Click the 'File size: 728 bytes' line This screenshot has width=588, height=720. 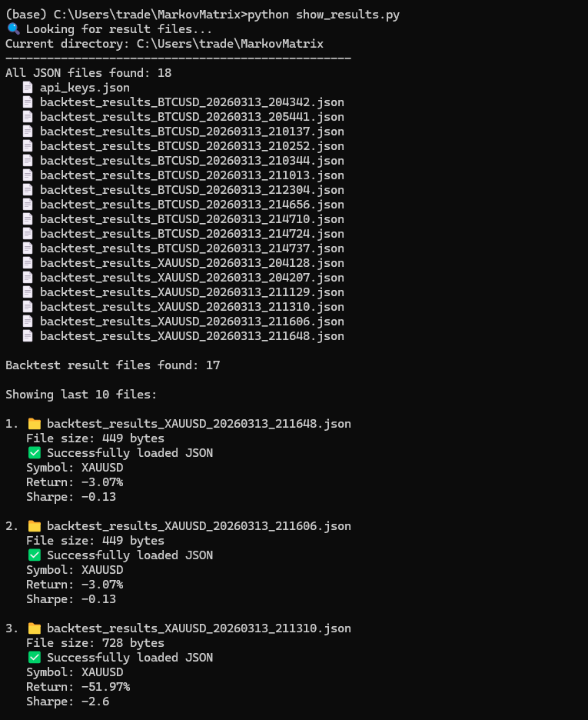click(95, 643)
